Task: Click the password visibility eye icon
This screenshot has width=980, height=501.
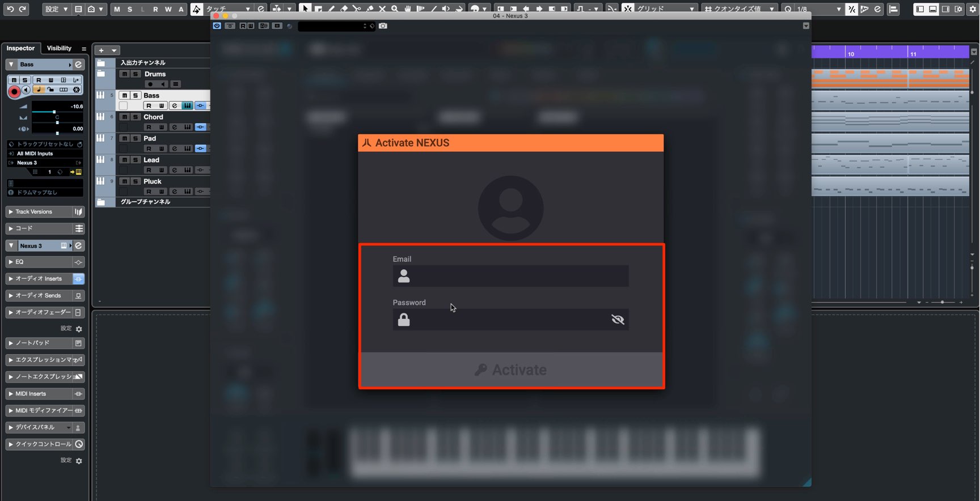Action: [x=618, y=320]
